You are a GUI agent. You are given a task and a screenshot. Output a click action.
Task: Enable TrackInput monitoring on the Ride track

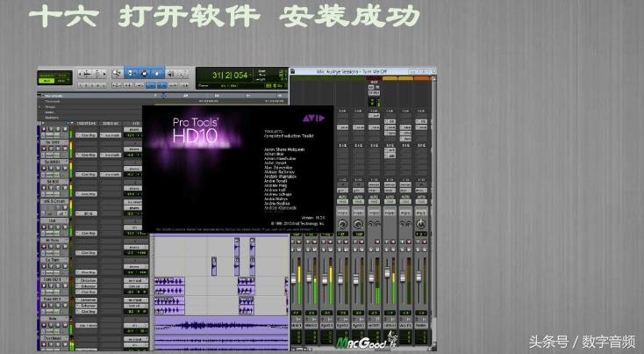[x=51, y=325]
